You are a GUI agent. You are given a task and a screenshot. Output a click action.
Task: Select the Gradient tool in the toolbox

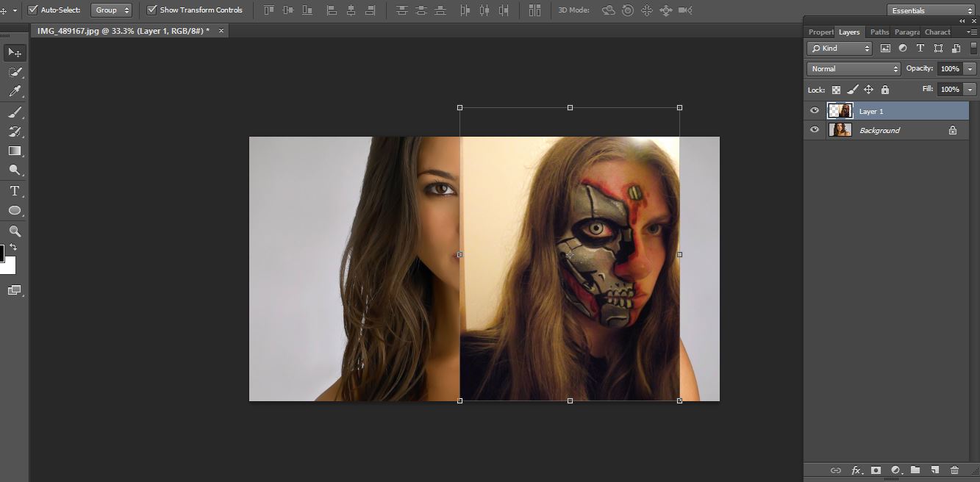coord(14,151)
